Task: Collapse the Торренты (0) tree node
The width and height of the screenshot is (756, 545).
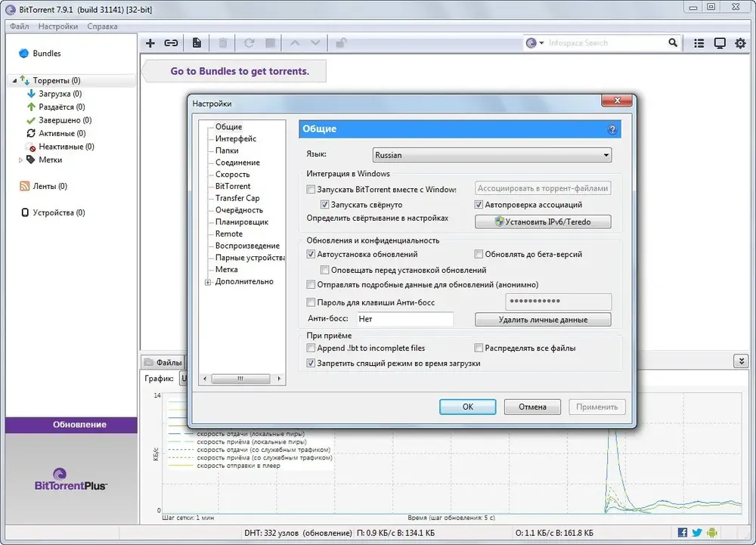Action: (x=14, y=80)
